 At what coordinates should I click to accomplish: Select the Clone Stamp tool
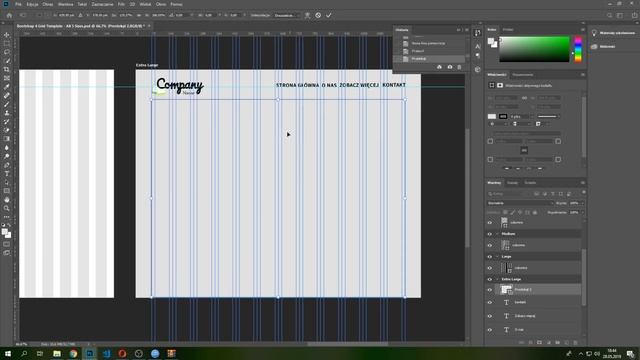7,113
